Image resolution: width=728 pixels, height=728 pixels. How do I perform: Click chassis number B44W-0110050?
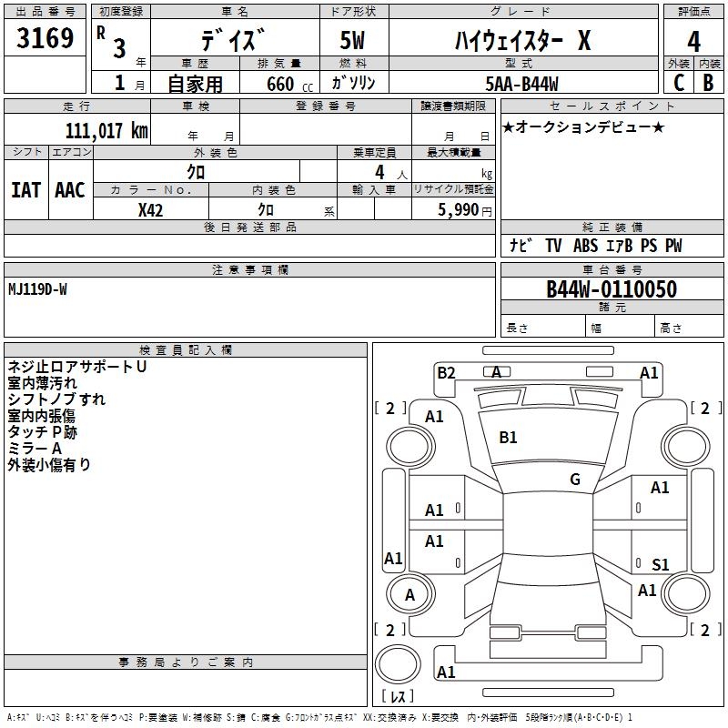coord(612,288)
